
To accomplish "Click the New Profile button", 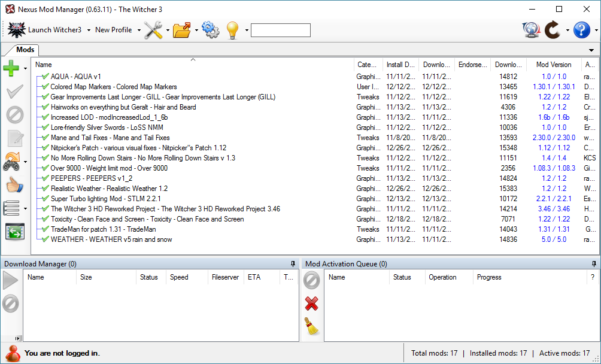I will 114,30.
